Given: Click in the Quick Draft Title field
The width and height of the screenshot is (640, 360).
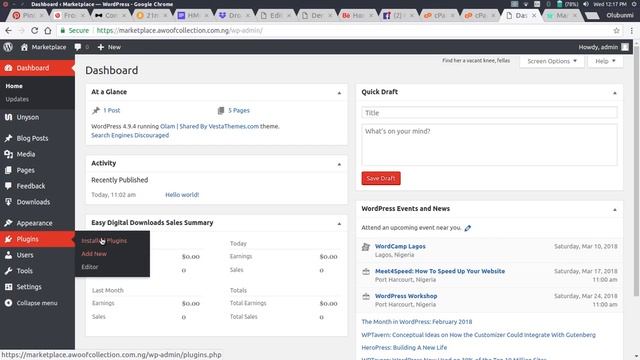Looking at the screenshot, I should click(x=489, y=113).
